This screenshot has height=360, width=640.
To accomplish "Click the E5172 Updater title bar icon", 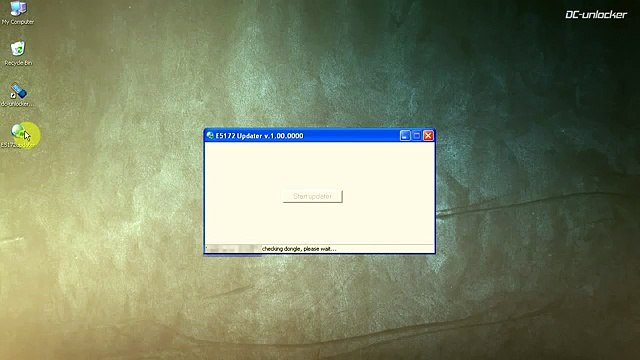I will click(x=210, y=136).
